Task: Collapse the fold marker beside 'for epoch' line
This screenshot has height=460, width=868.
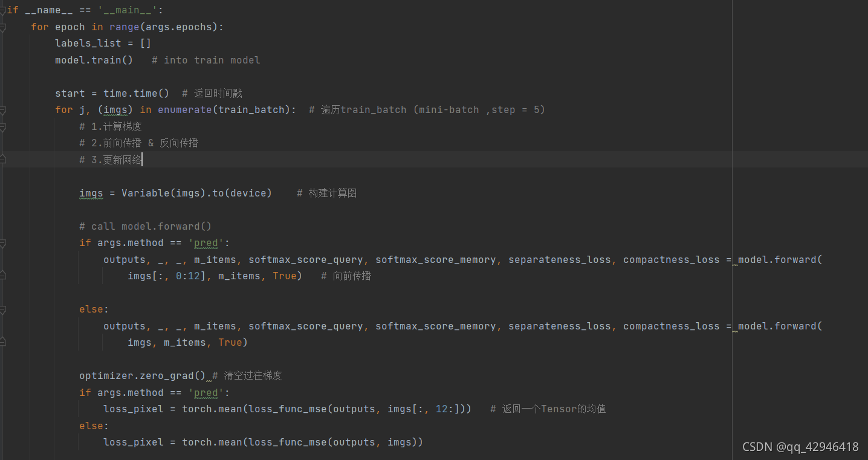Action: point(2,27)
